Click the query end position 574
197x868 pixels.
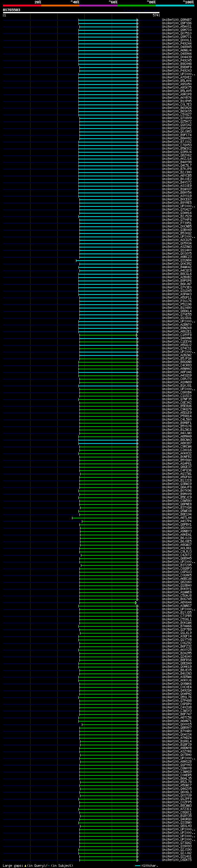[155, 15]
